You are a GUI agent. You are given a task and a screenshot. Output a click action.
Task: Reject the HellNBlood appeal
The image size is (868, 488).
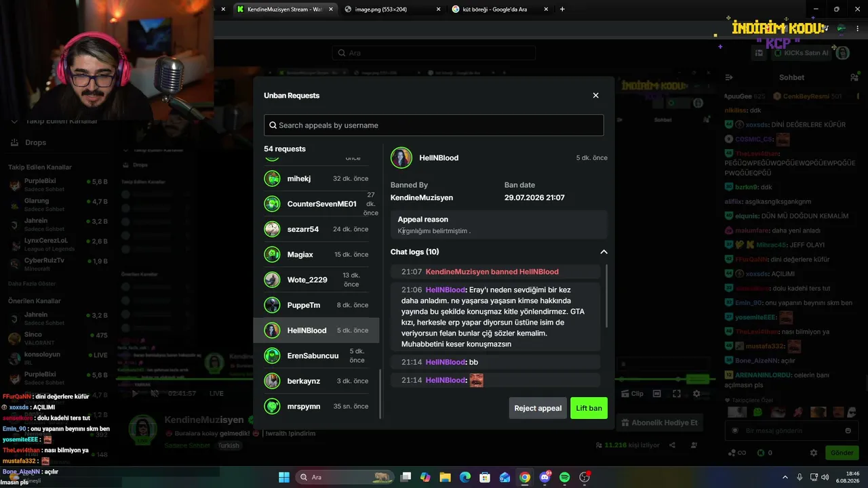(538, 408)
